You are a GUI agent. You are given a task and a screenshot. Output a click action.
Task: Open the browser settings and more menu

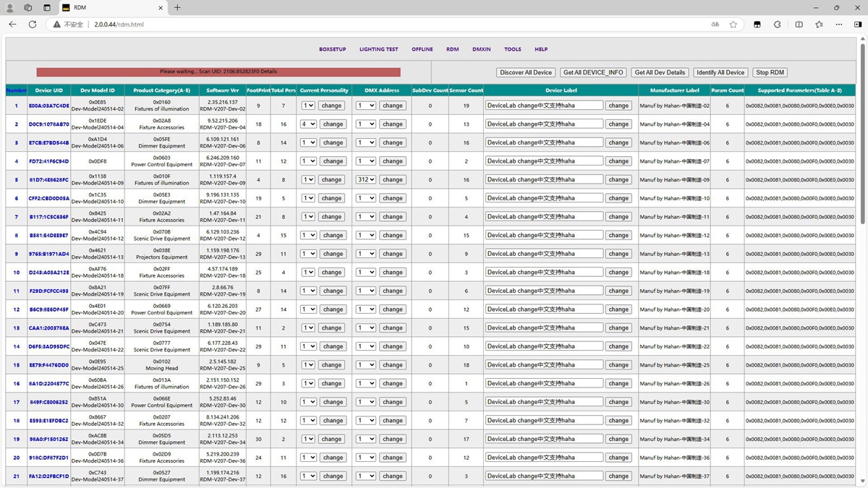(x=839, y=24)
